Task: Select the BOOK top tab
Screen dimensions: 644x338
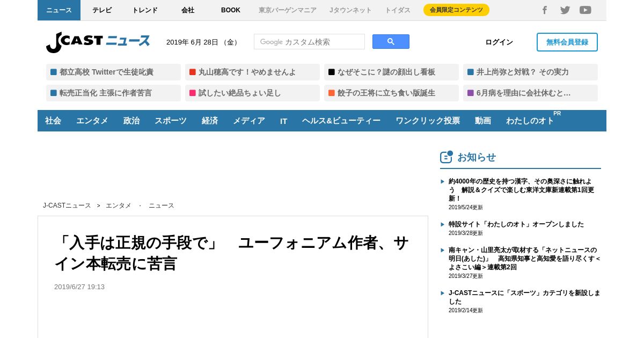Action: click(x=231, y=10)
